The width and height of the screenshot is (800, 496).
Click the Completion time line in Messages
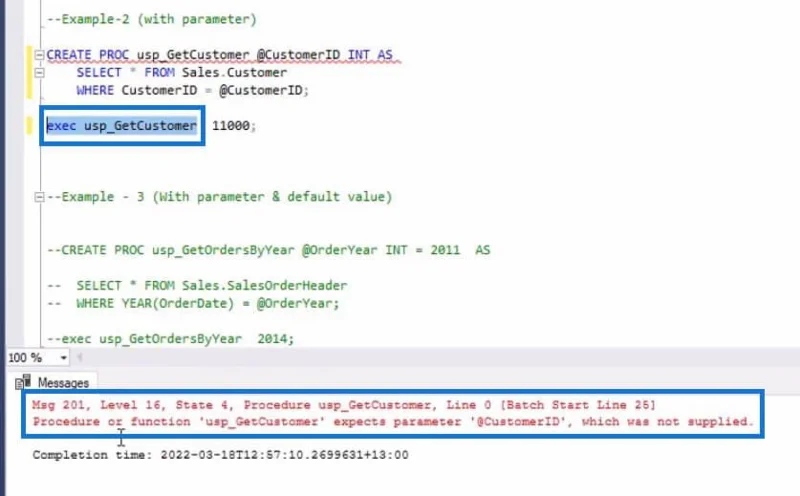pos(220,455)
